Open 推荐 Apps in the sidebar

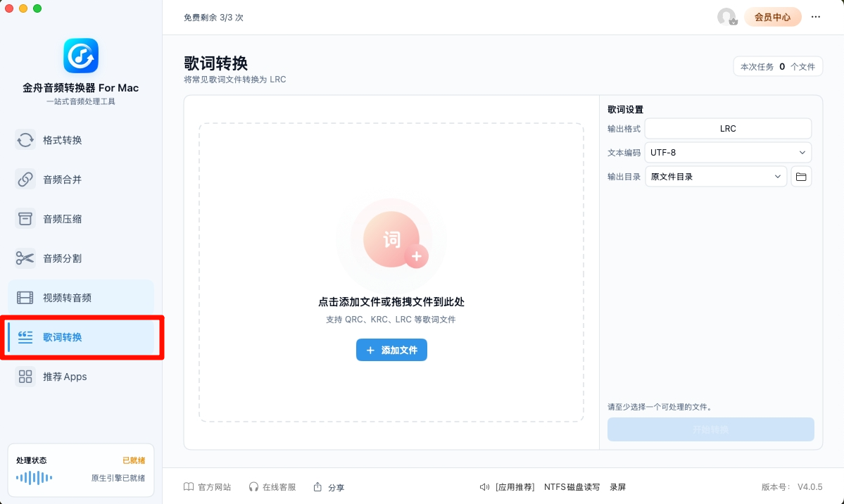pos(81,377)
